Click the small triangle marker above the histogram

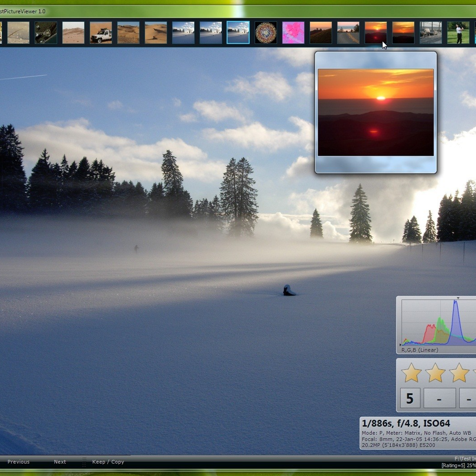click(x=458, y=298)
